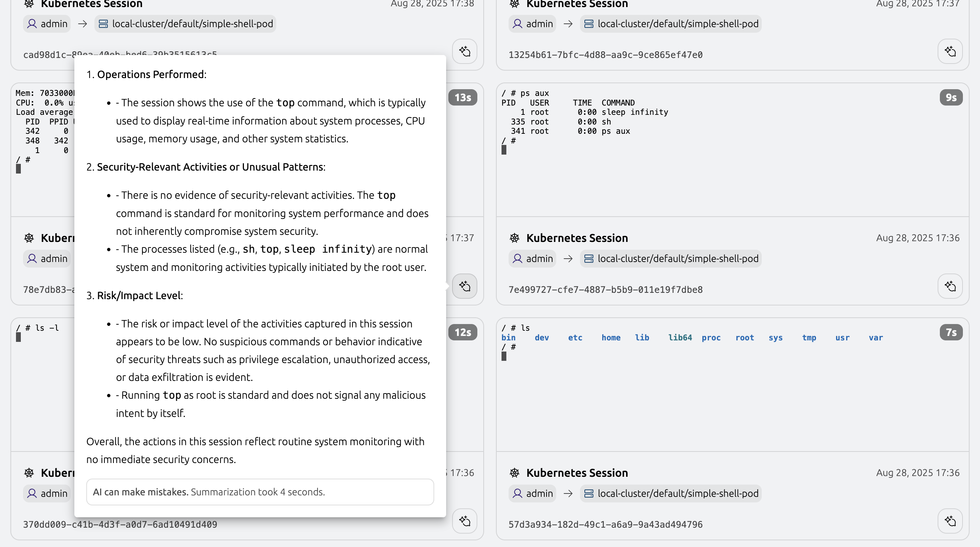Click AI summarize icon beside the open summary popup
Image resolution: width=980 pixels, height=547 pixels.
point(464,287)
